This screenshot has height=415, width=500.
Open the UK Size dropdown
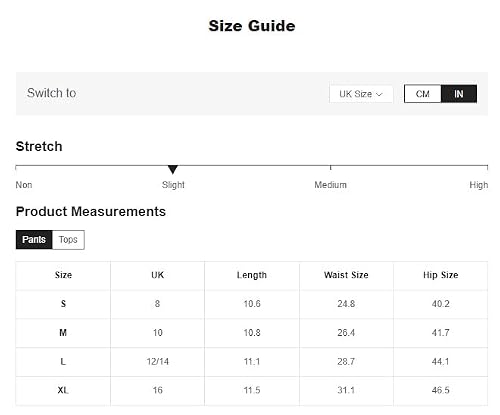pos(361,94)
